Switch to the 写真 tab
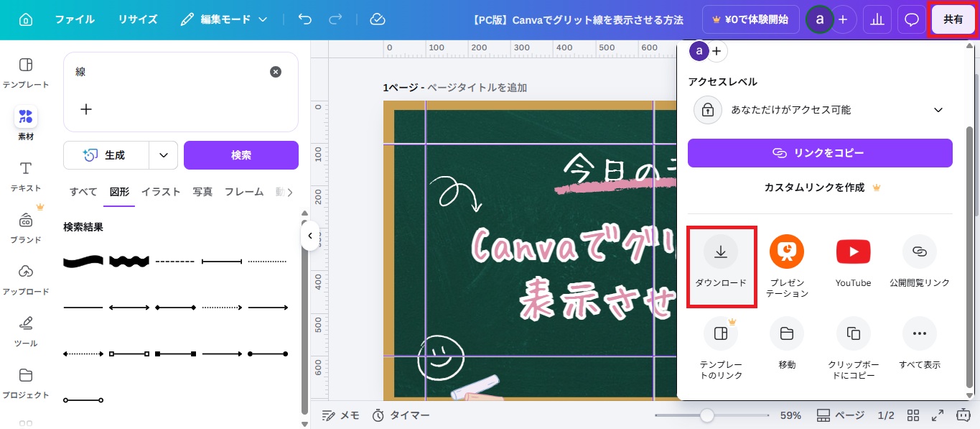980x429 pixels. pos(202,192)
